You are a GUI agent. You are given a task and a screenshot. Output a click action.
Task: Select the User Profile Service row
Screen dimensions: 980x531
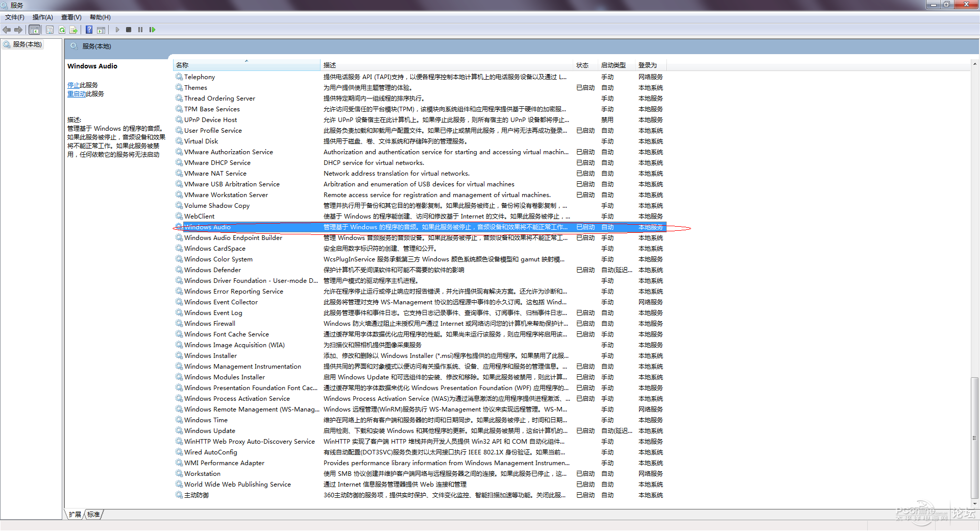click(420, 130)
